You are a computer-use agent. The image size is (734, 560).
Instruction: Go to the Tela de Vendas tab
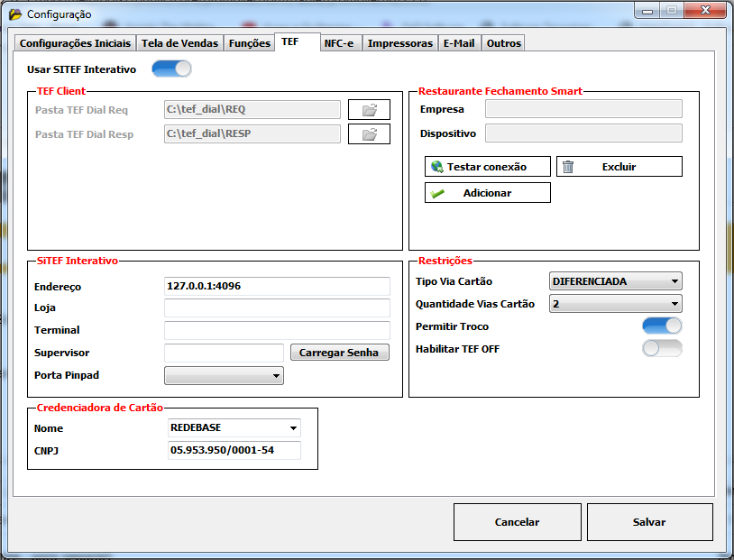pos(179,43)
